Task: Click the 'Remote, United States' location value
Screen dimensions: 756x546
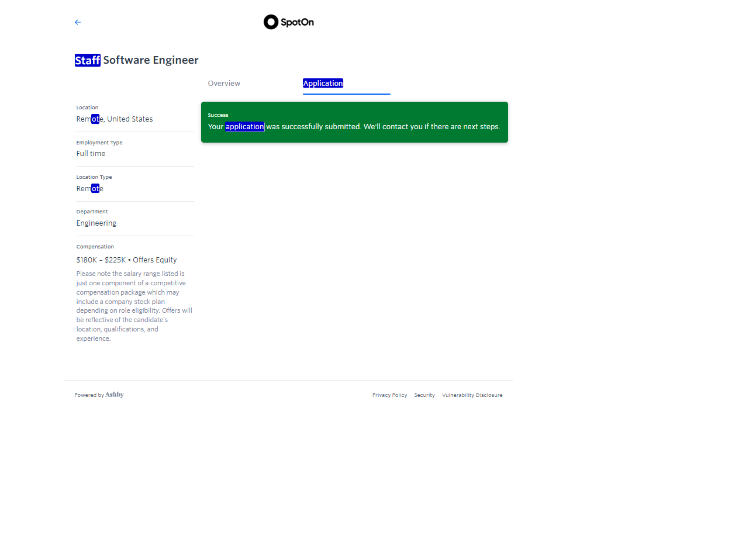Action: coord(115,119)
